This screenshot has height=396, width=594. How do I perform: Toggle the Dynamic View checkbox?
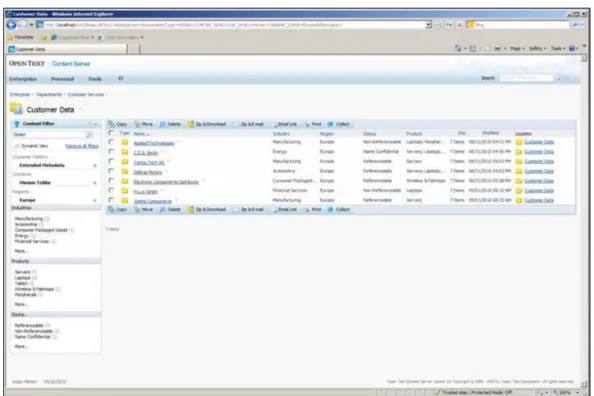pos(17,146)
